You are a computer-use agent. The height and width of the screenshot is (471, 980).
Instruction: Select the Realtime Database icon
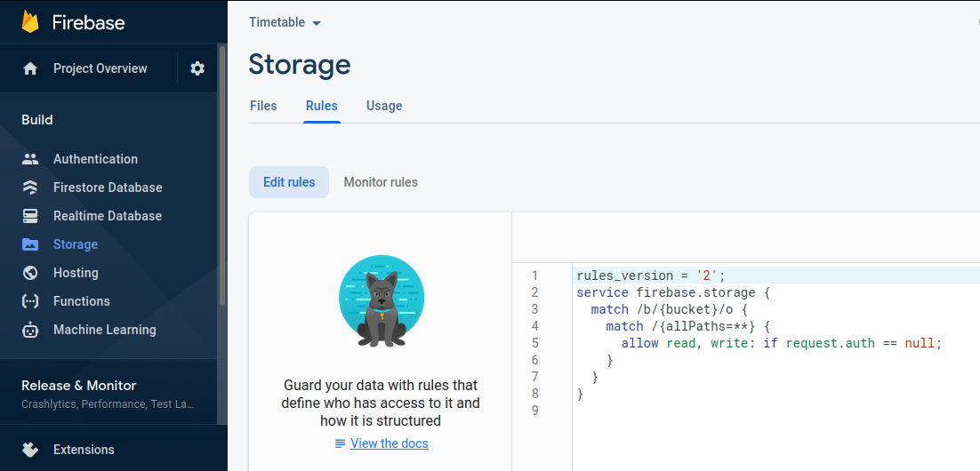point(30,216)
